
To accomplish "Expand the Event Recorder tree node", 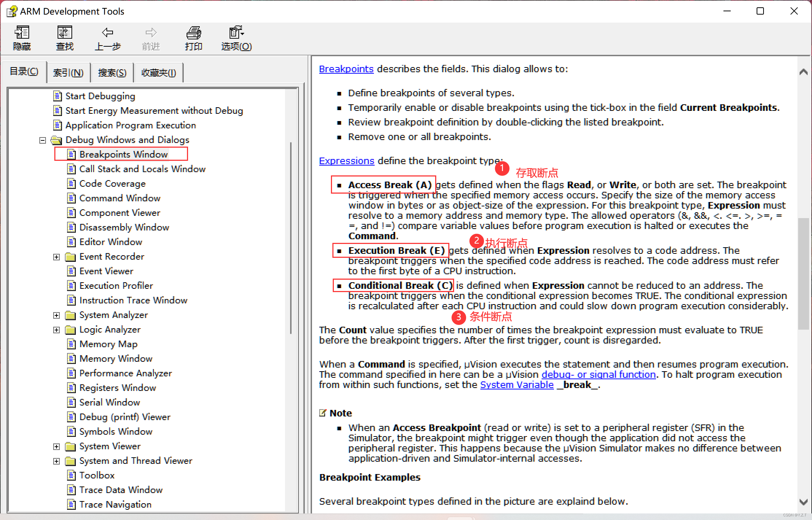I will tap(56, 257).
